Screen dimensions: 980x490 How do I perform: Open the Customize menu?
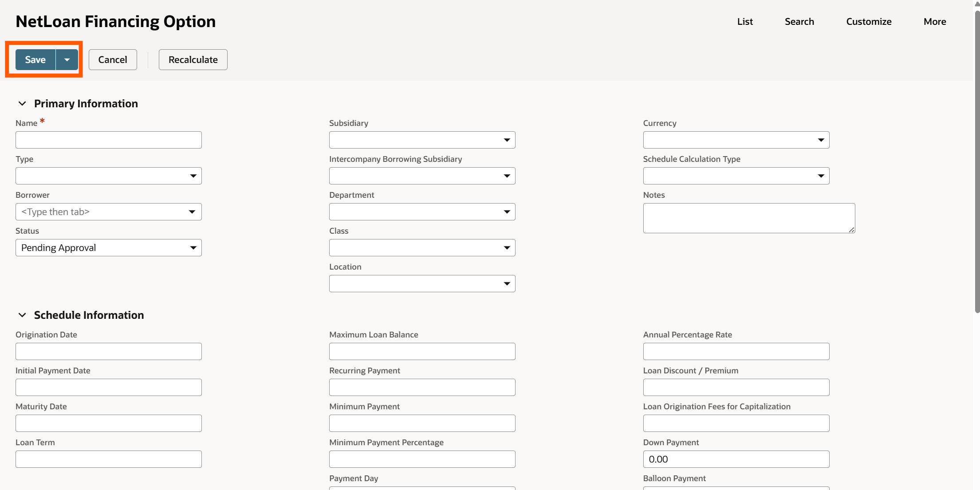[868, 22]
